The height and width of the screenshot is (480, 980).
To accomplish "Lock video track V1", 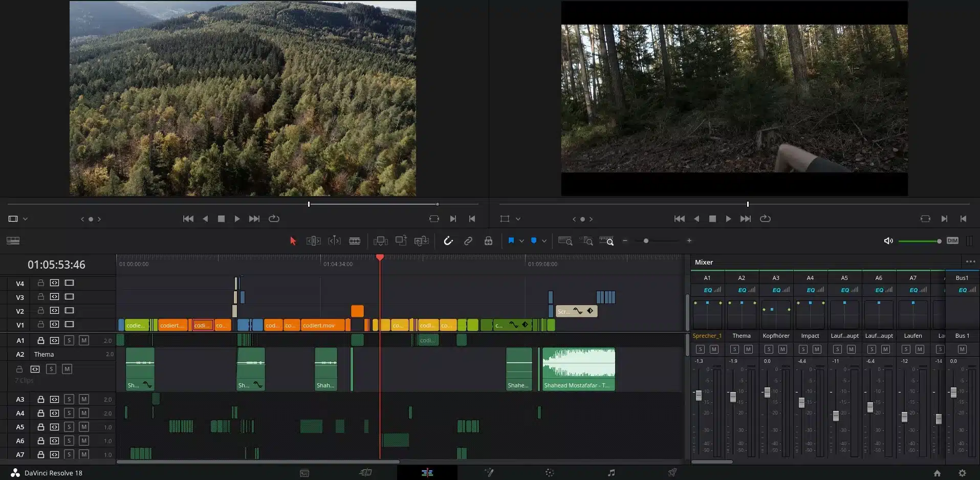I will click(40, 324).
